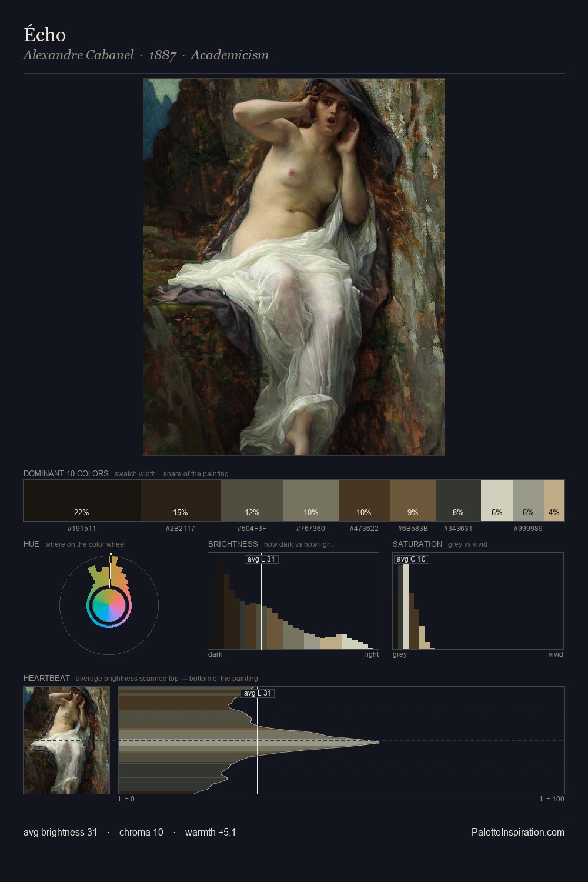
Task: Click 'where on the color wheel' caption
Action: pos(85,544)
